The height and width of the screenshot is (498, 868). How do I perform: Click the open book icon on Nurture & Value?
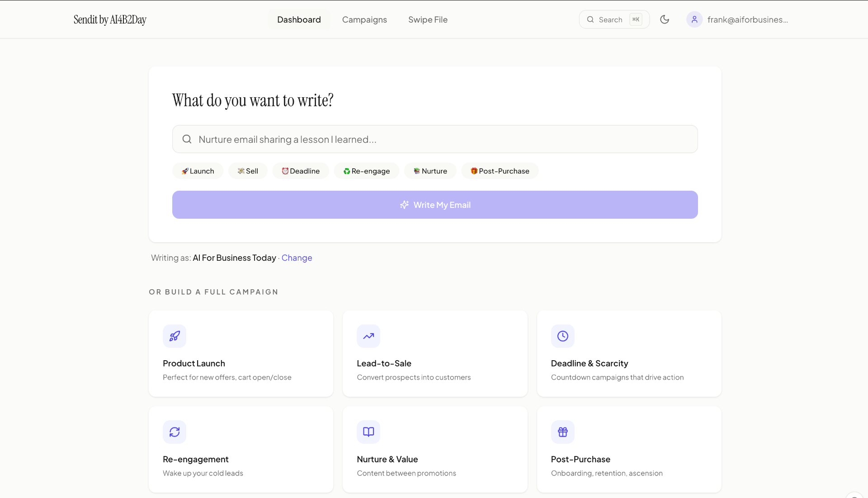tap(368, 432)
